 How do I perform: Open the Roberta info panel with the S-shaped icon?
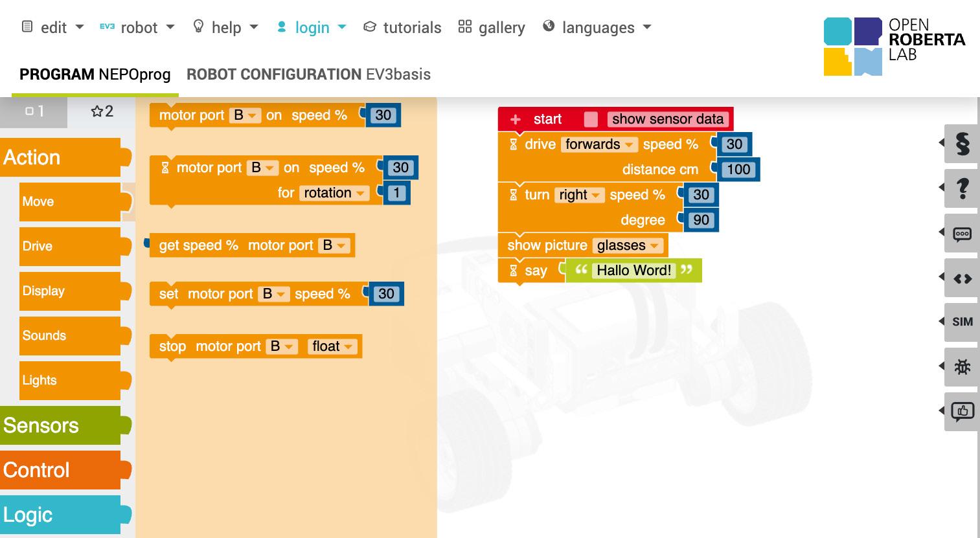(x=962, y=143)
